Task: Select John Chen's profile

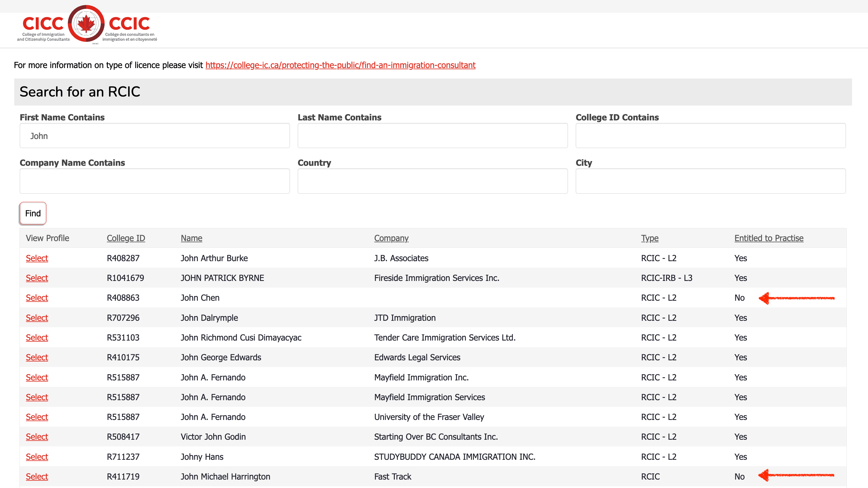Action: point(37,298)
